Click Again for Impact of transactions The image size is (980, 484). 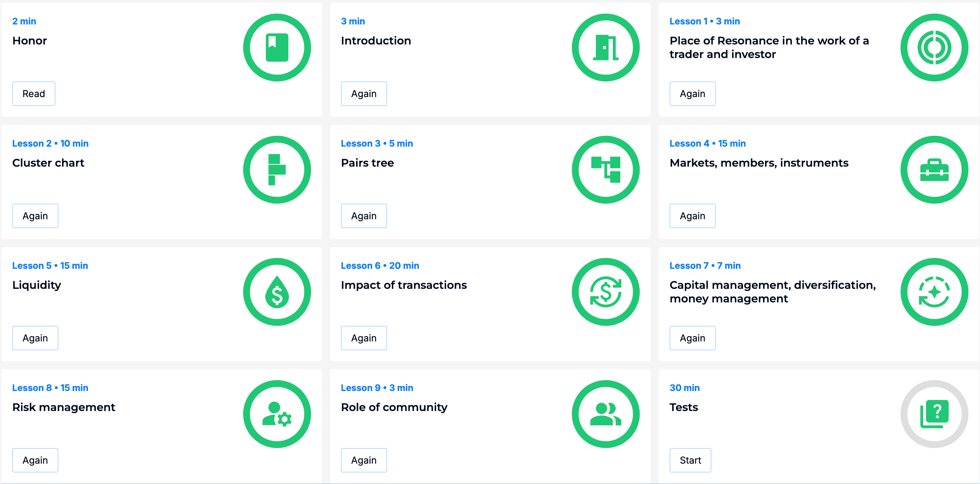[364, 338]
